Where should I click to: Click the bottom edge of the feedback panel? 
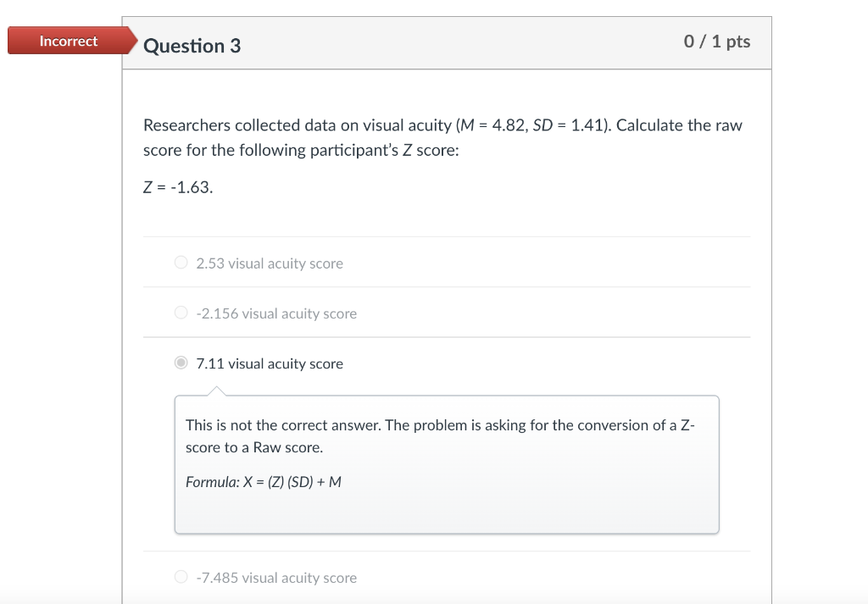point(447,532)
